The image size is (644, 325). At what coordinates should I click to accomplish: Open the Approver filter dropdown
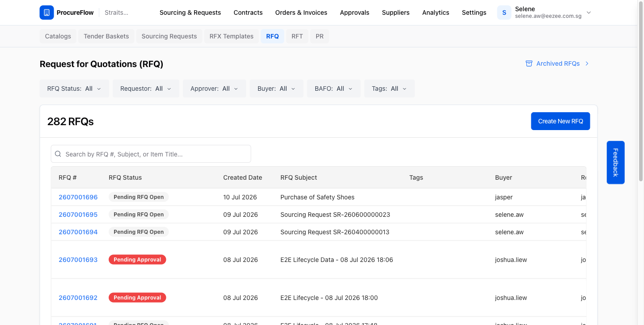pos(215,89)
